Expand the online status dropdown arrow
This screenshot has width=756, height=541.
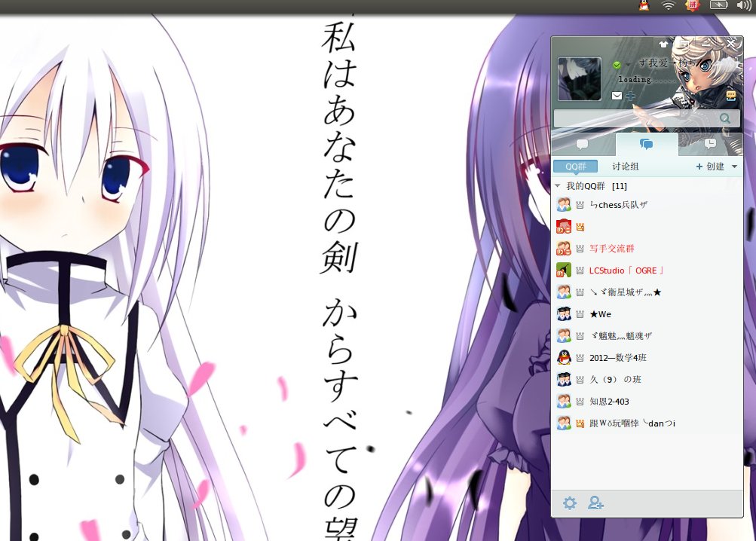click(628, 65)
